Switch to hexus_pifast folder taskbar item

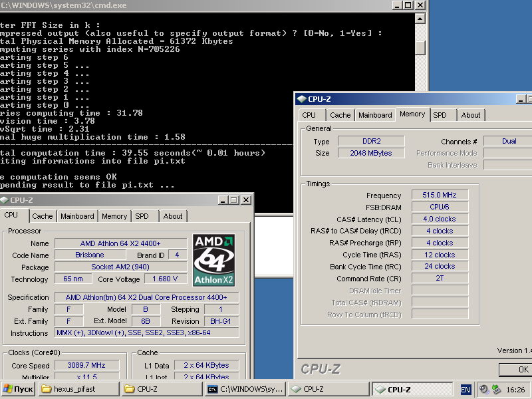coord(79,389)
